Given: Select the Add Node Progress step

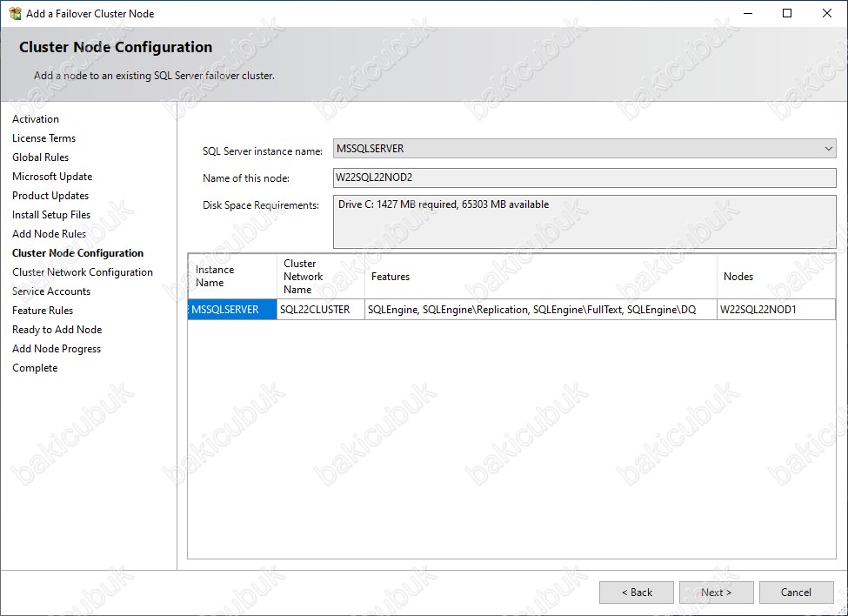Looking at the screenshot, I should point(57,349).
